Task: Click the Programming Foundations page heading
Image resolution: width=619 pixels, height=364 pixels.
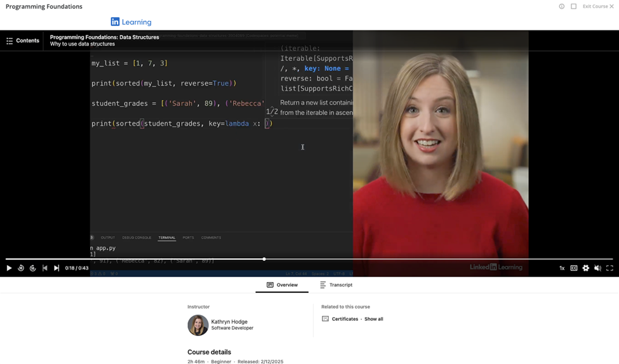Action: [44, 6]
